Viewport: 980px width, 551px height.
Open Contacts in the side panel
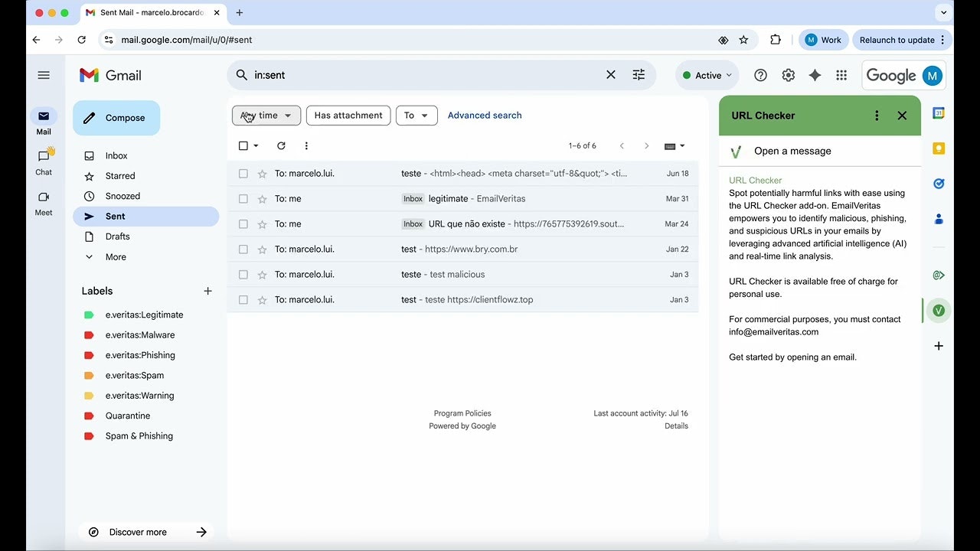[939, 219]
